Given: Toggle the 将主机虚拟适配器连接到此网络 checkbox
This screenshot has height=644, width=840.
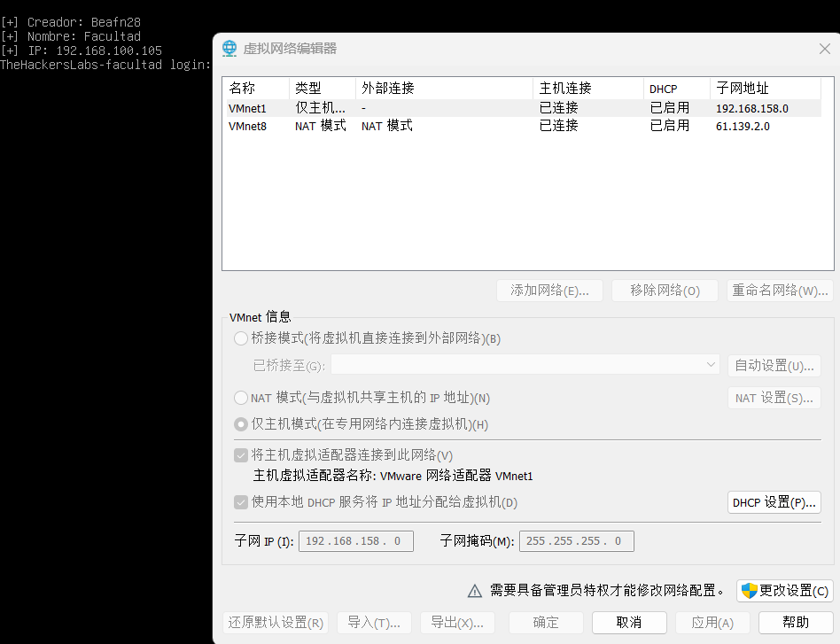Looking at the screenshot, I should tap(240, 455).
